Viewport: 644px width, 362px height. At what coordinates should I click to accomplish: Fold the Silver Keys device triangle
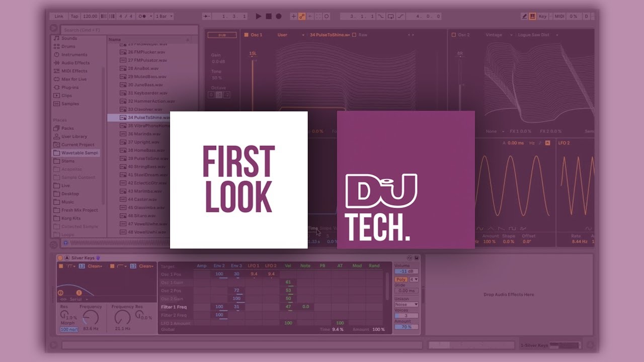click(x=67, y=258)
